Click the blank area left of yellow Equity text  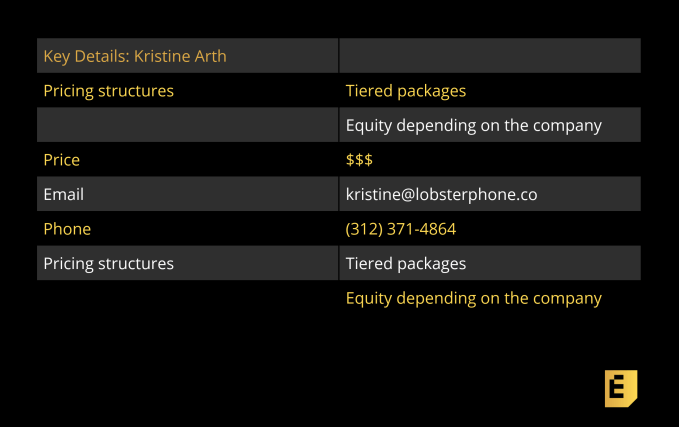click(187, 298)
